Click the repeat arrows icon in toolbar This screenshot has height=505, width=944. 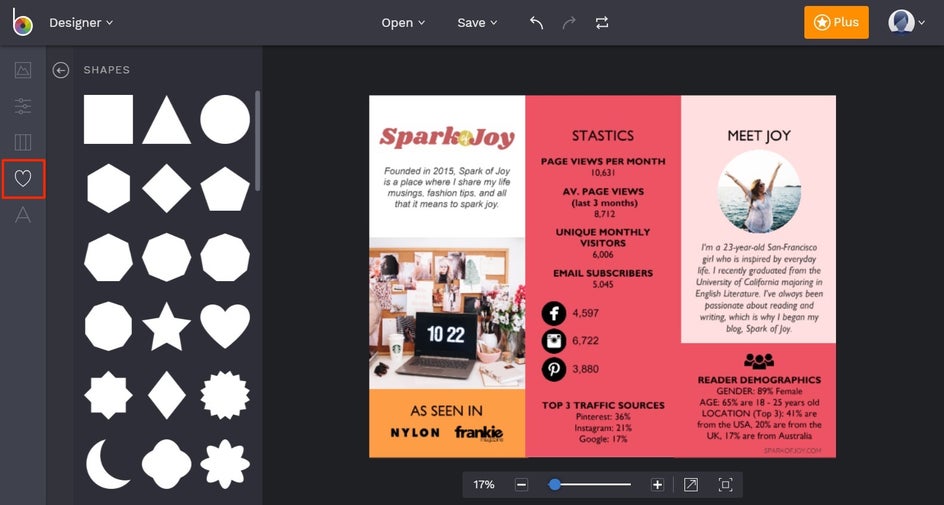(601, 23)
